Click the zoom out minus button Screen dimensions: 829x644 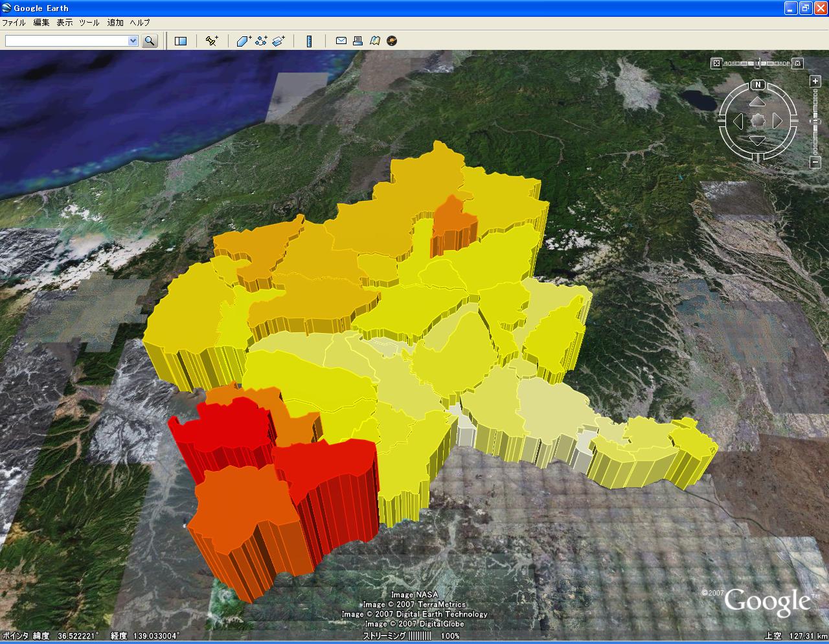coord(815,163)
